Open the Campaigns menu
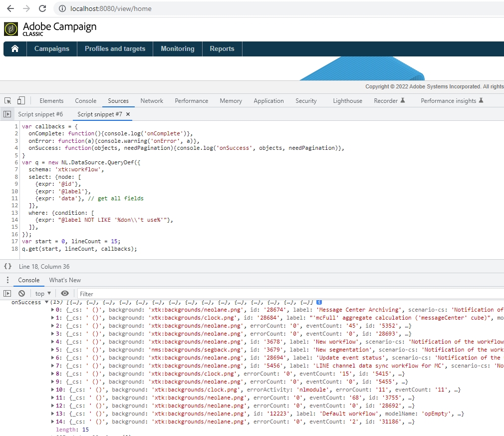 51,48
